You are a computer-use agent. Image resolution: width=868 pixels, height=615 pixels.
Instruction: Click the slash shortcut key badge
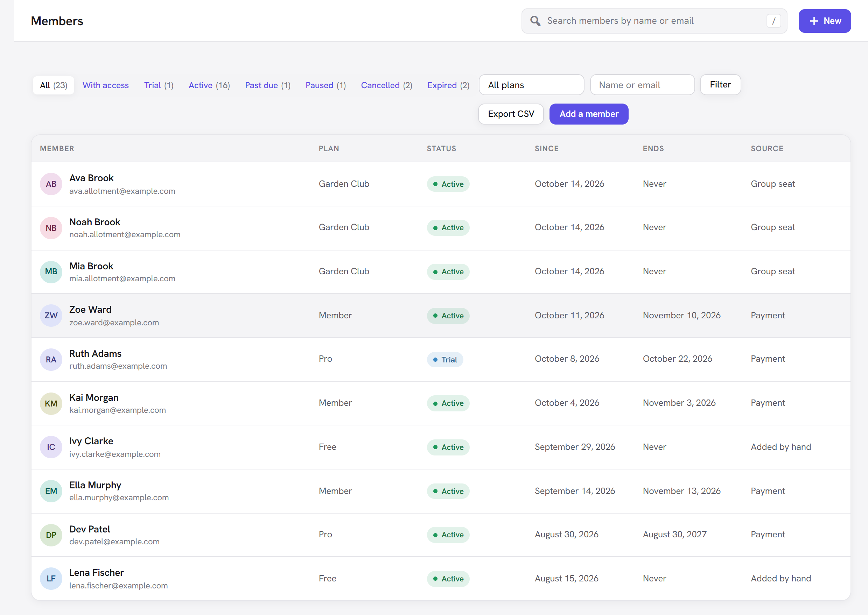coord(773,21)
